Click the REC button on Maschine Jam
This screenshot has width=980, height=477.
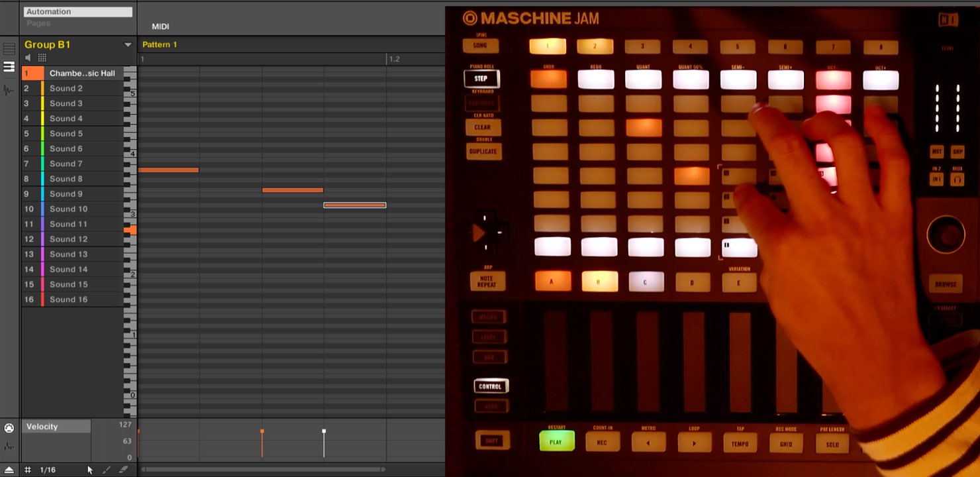[x=601, y=441]
